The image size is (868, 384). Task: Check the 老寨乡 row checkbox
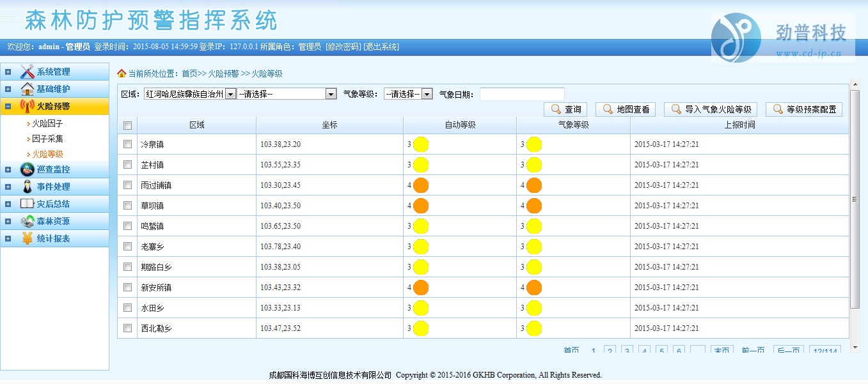click(127, 246)
